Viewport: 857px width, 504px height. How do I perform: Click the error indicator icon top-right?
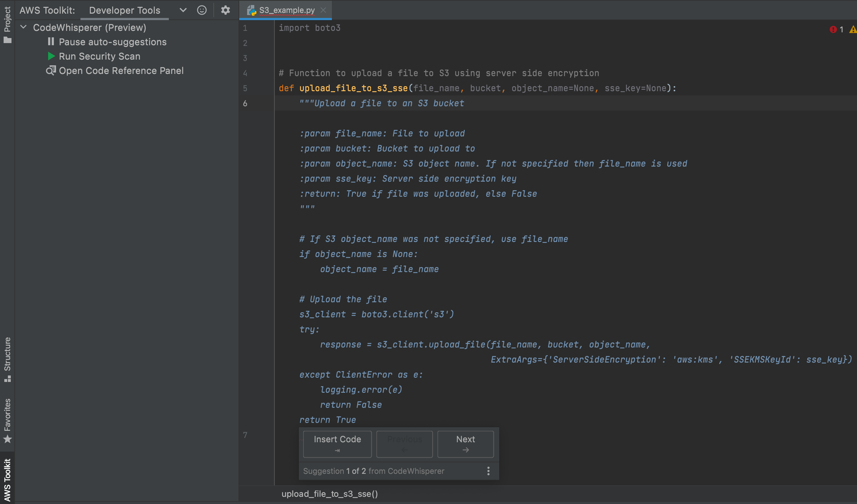pyautogui.click(x=833, y=28)
